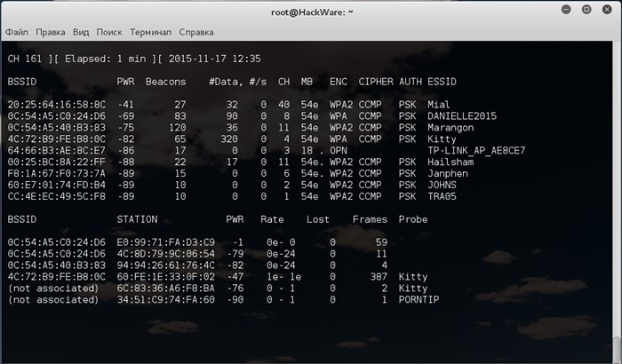Select the BSSID 4C:72:B9:FE:B8:0C in the access point table
622x364 pixels.
[x=57, y=139]
